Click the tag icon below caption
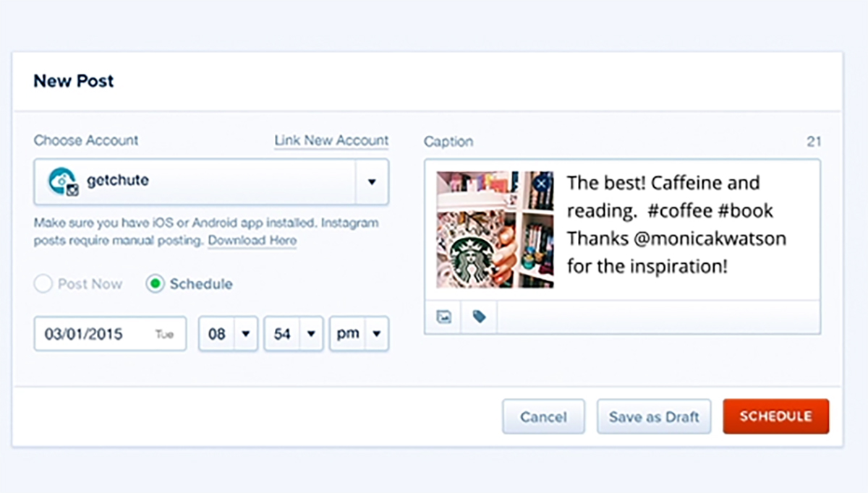The image size is (868, 493). pos(479,317)
